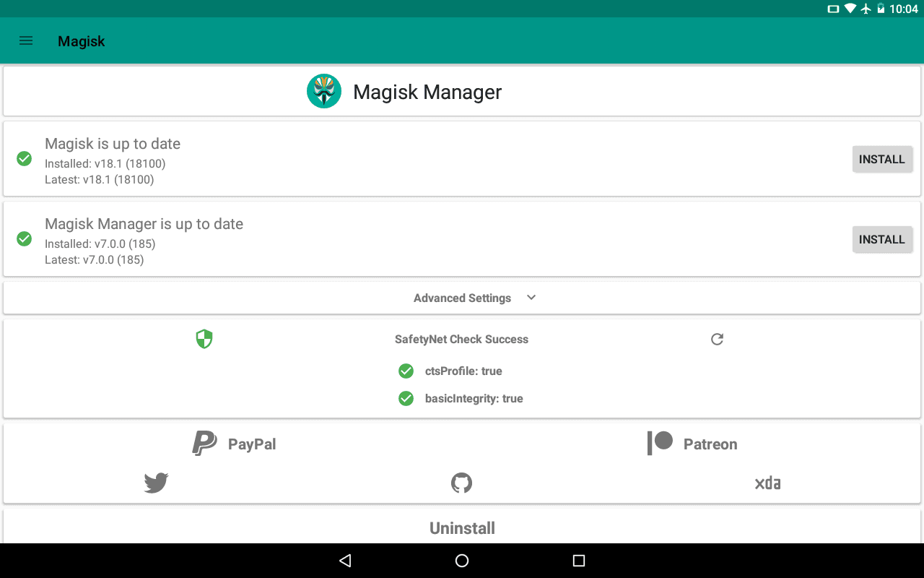Viewport: 924px width, 578px height.
Task: Click 'Magisk is up to date' text
Action: [113, 144]
